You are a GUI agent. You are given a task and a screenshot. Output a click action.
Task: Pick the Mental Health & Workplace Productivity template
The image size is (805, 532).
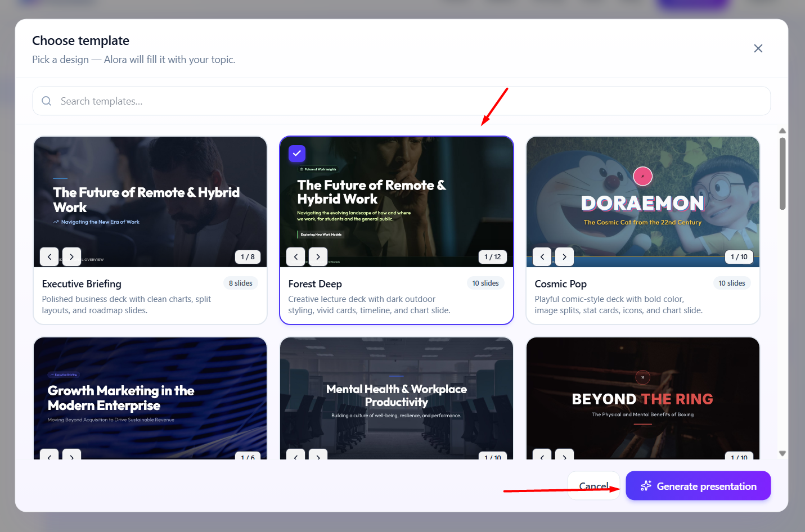coord(397,398)
